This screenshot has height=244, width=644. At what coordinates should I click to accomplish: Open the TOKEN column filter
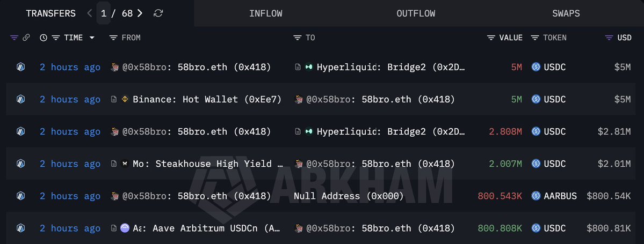535,38
